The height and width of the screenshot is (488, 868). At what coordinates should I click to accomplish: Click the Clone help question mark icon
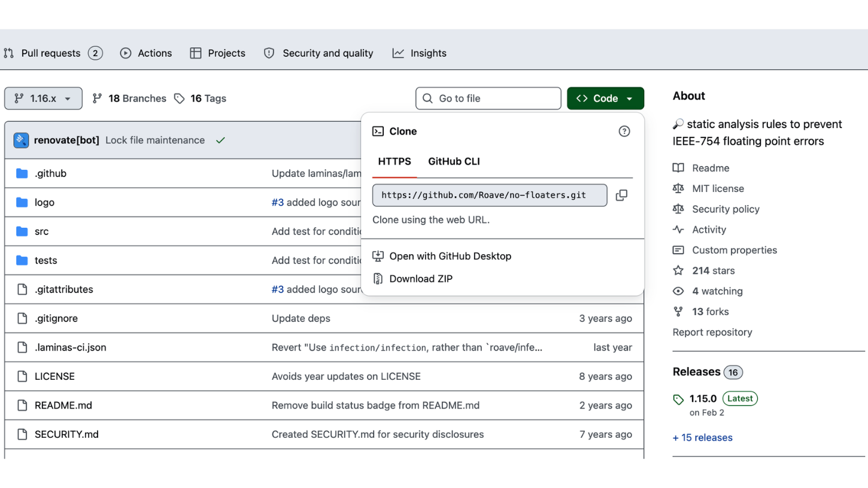624,132
